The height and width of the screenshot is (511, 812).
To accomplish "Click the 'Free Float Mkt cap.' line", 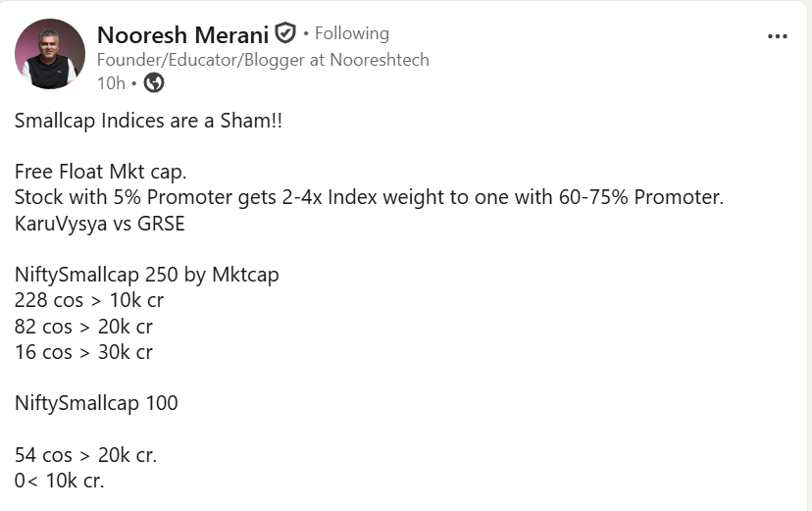I will [100, 172].
